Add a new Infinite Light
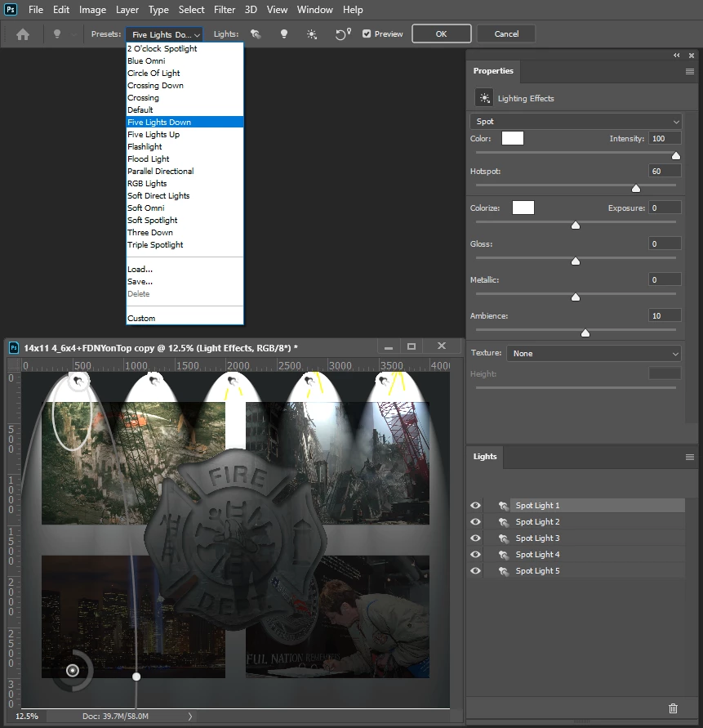 [312, 34]
